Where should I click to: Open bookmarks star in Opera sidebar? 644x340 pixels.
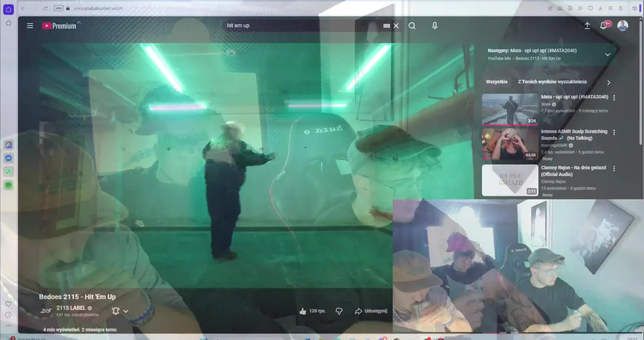(x=8, y=23)
